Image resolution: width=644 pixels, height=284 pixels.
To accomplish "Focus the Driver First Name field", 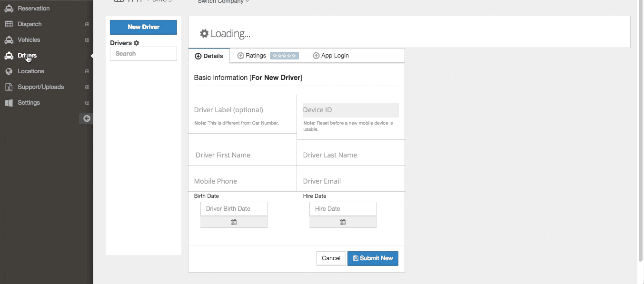I will click(242, 155).
